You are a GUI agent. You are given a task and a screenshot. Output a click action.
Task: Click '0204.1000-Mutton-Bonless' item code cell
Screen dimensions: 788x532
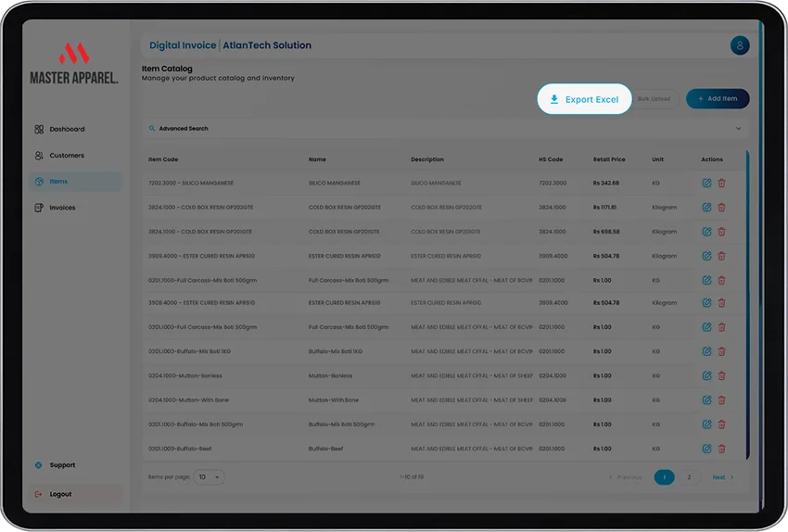click(x=184, y=375)
